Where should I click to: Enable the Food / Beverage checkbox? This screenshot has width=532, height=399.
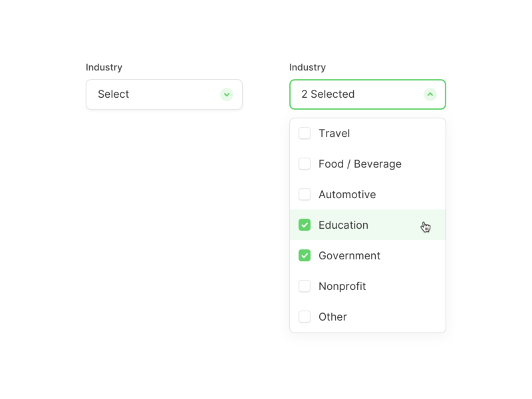pos(305,164)
